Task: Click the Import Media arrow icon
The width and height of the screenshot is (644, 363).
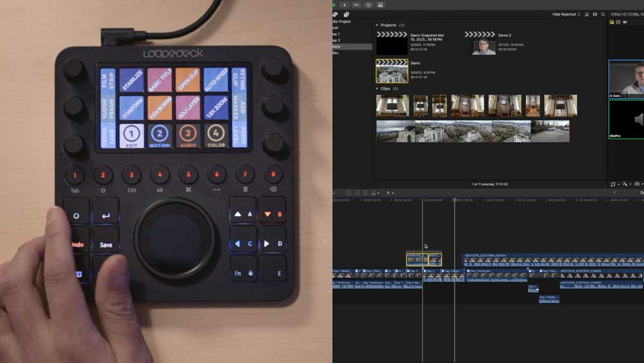Action: (x=345, y=5)
